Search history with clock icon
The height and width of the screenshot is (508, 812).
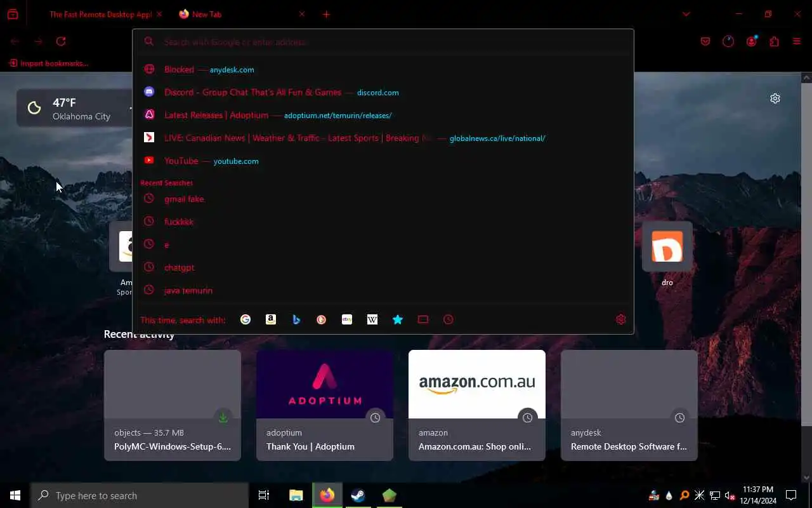[449, 319]
